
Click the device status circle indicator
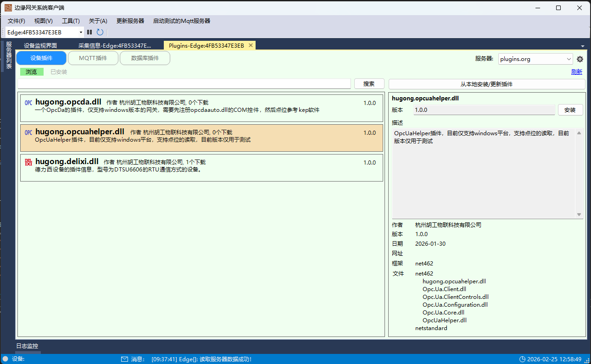coord(6,359)
